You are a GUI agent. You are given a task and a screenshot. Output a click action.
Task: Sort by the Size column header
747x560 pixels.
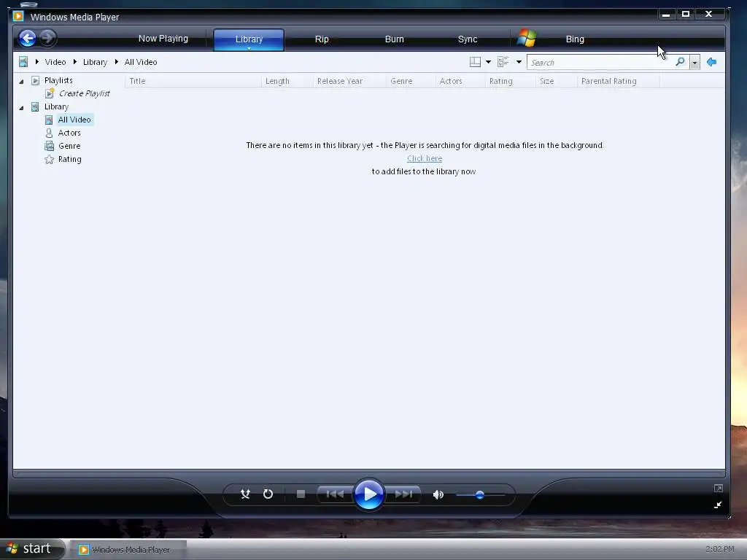click(557, 81)
